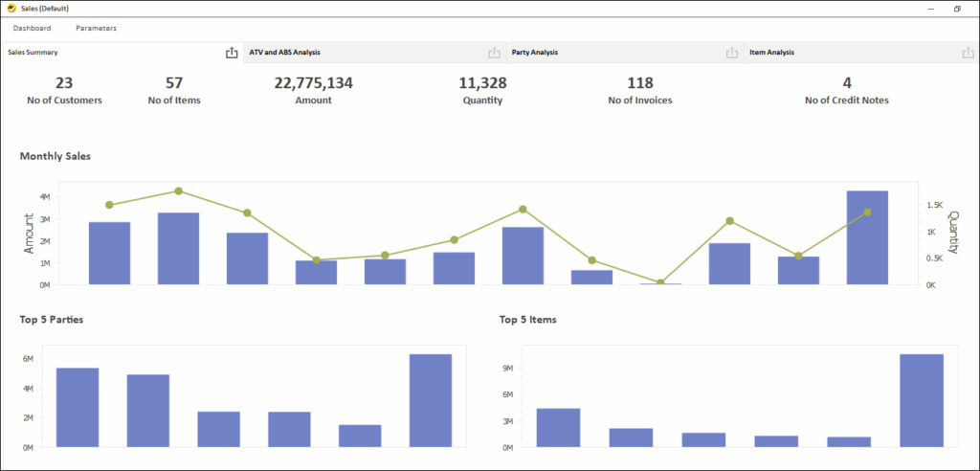This screenshot has width=980, height=471.
Task: Minimize the Sales dashboard window
Action: click(929, 9)
